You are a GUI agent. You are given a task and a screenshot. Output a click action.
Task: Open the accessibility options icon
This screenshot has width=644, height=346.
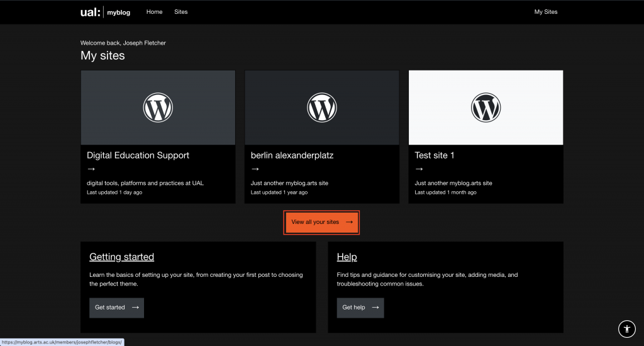pyautogui.click(x=627, y=329)
